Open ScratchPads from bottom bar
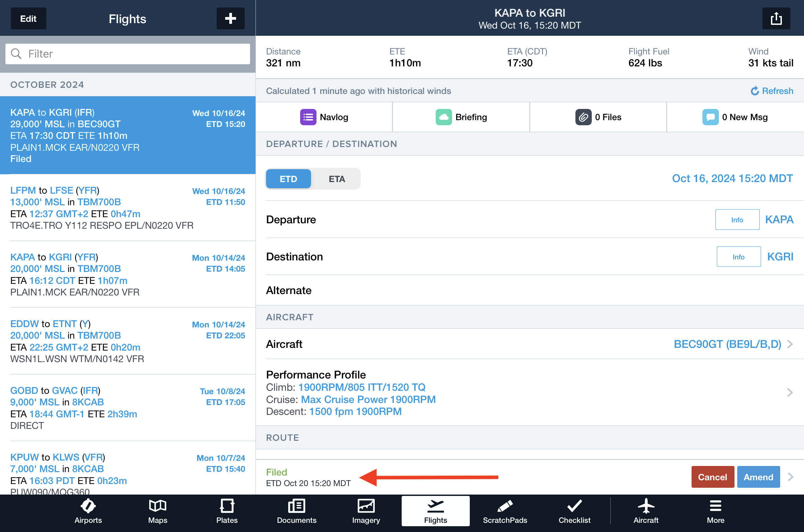The width and height of the screenshot is (804, 532). (505, 511)
